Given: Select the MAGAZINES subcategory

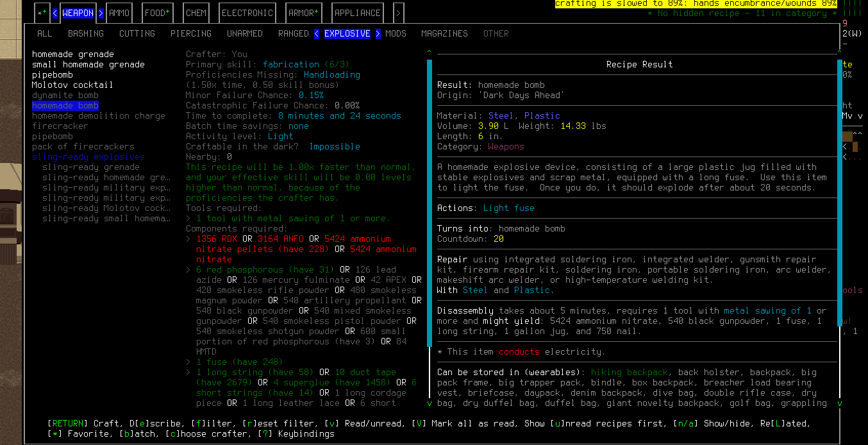Looking at the screenshot, I should pos(444,33).
